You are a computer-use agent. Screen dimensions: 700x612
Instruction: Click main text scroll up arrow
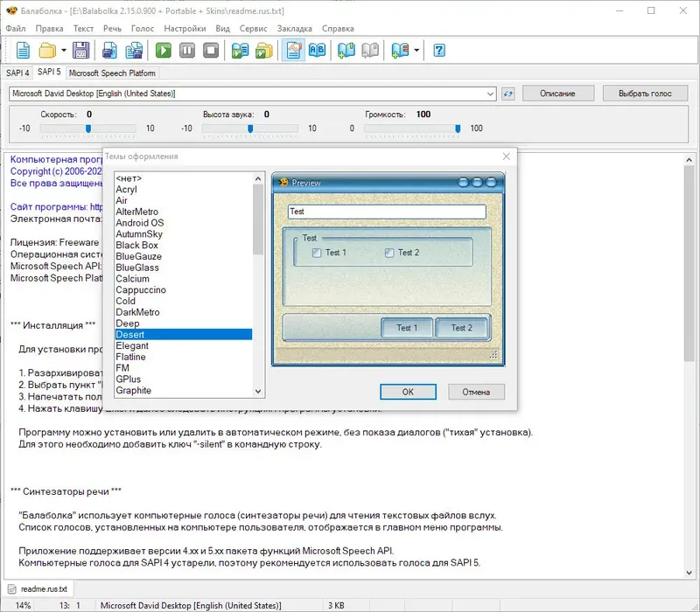click(689, 160)
